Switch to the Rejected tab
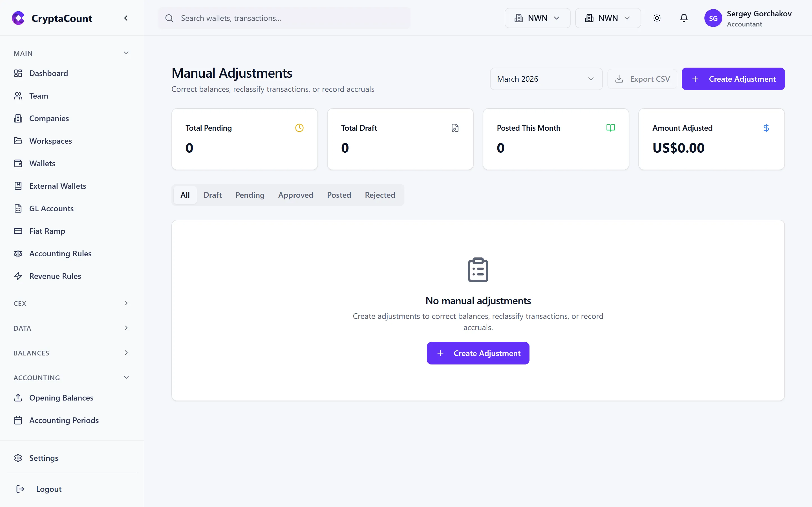This screenshot has height=507, width=812. (x=380, y=195)
